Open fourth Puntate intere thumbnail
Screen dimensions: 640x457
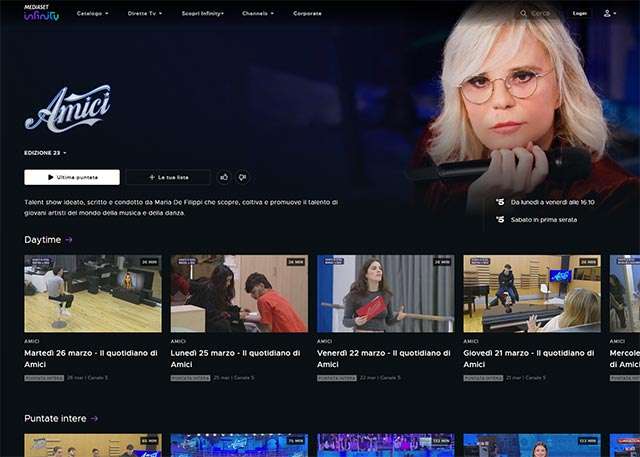(532, 445)
